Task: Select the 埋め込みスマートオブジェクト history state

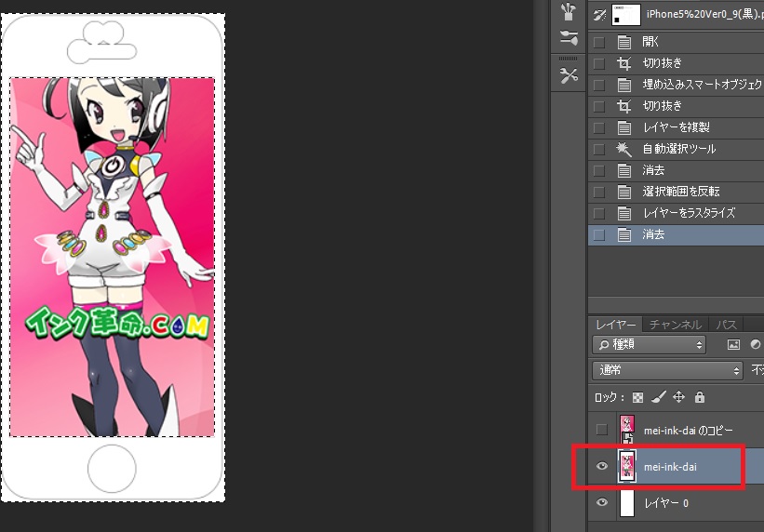Action: [677, 85]
